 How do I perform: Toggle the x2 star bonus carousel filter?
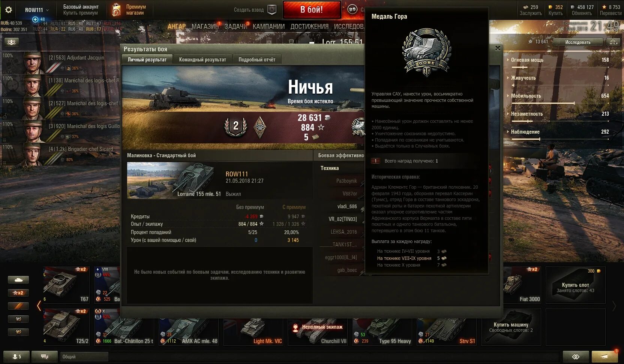tap(18, 293)
